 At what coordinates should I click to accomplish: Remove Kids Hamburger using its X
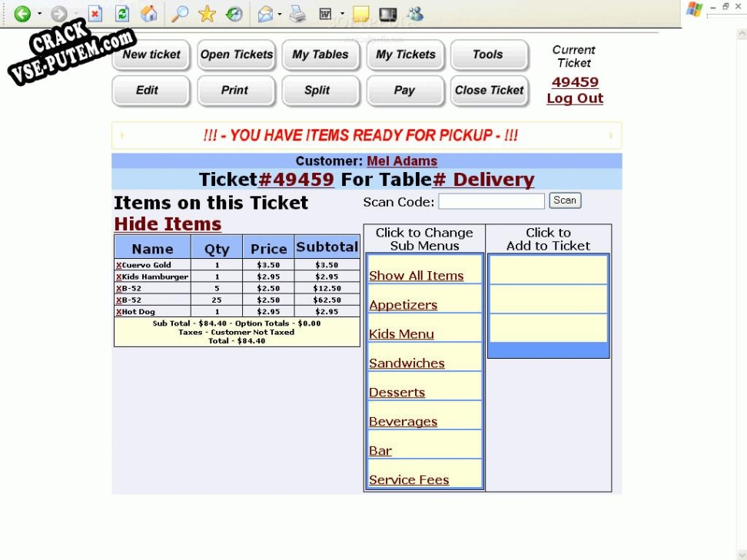119,277
